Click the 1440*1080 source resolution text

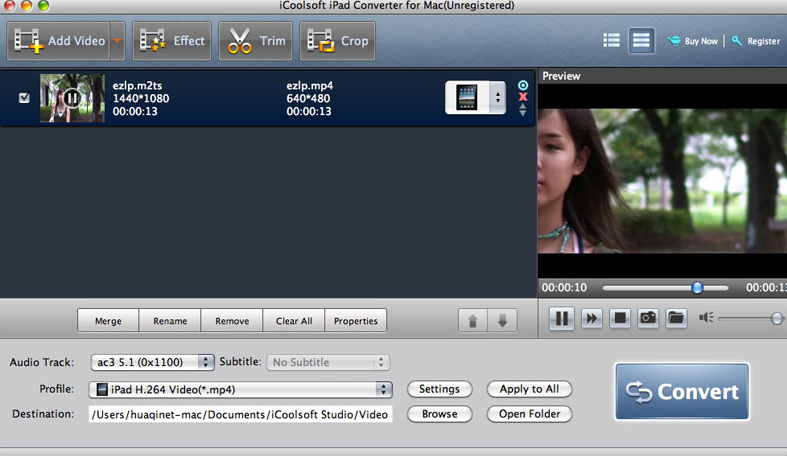point(141,98)
